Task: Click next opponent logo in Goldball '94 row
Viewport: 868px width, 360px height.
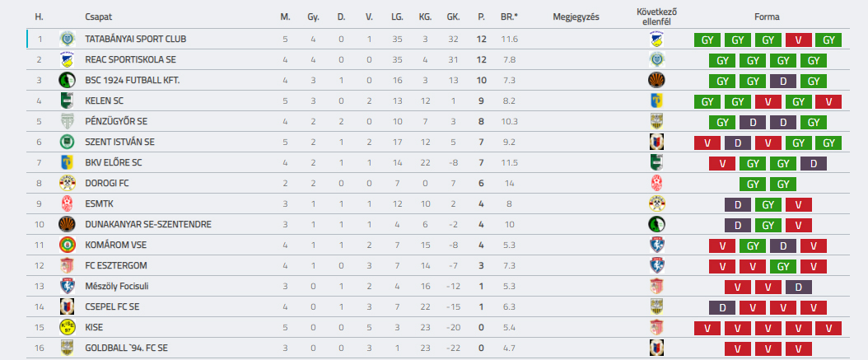Action: tap(656, 348)
